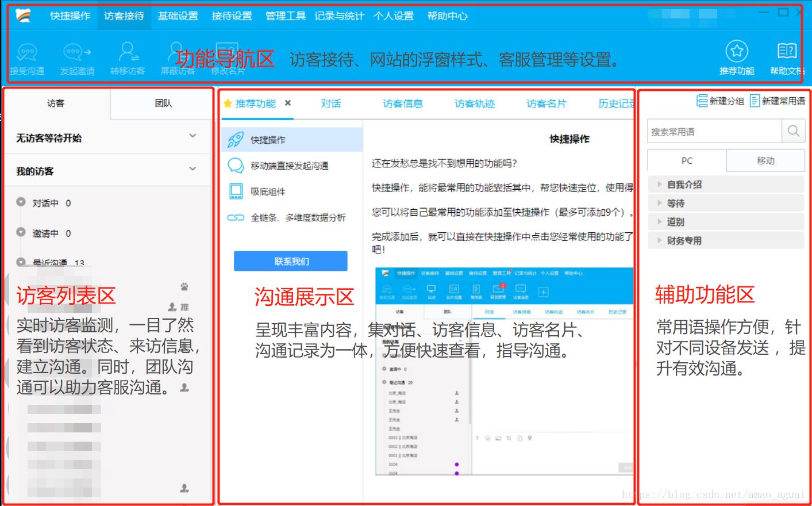Switch to the 访客轨迹 tab

[x=475, y=103]
